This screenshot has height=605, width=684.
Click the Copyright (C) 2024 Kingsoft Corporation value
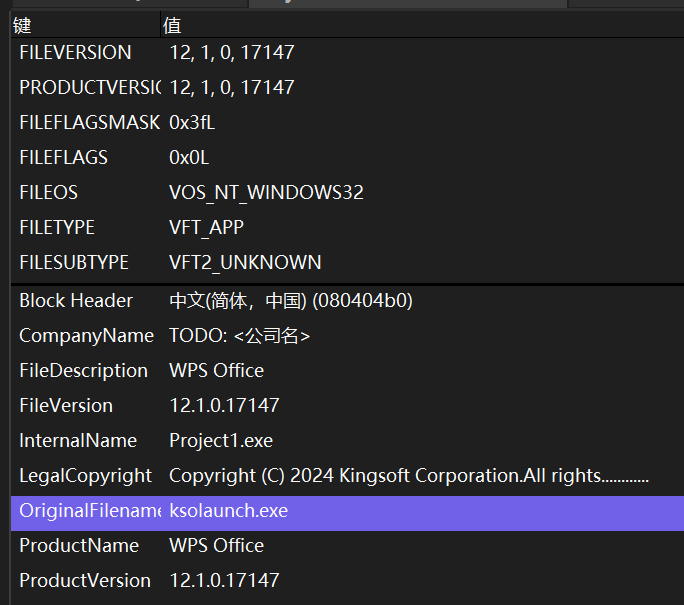click(409, 475)
